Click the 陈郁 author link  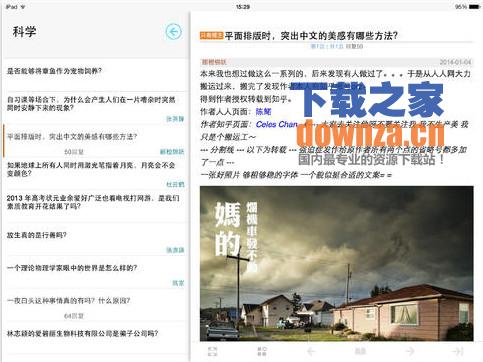tap(263, 111)
